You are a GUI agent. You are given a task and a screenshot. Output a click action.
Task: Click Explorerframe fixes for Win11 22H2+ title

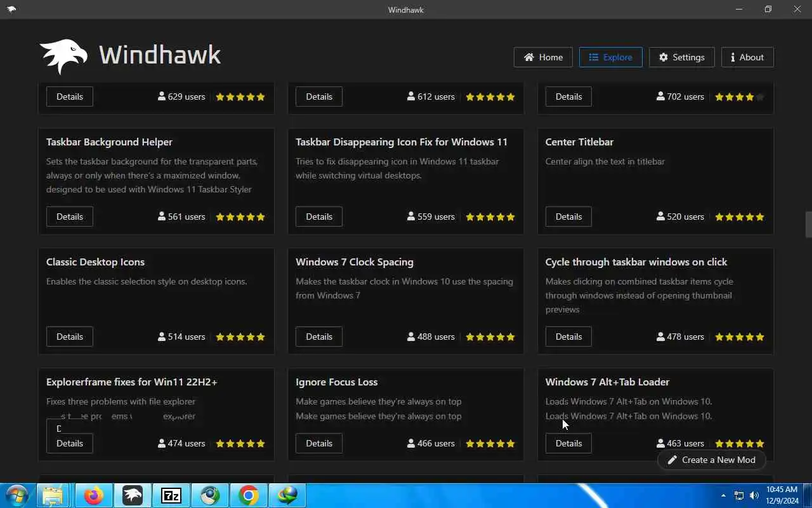point(132,382)
